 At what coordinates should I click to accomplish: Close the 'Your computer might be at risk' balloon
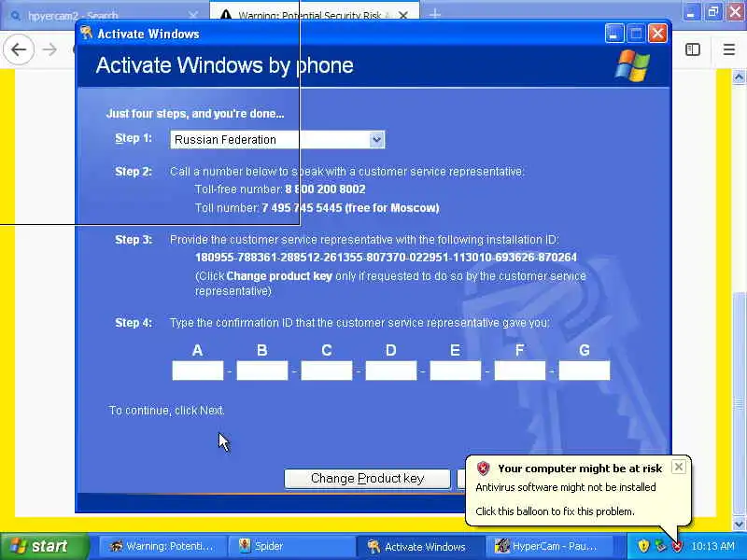point(679,467)
